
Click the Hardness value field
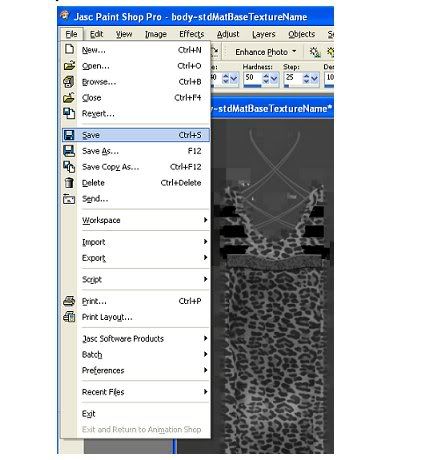click(x=253, y=78)
